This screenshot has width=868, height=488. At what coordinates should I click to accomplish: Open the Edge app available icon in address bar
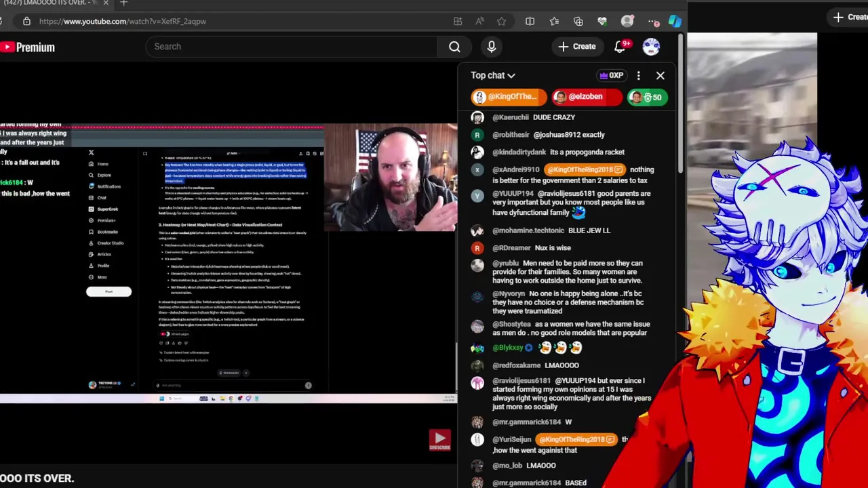click(458, 21)
